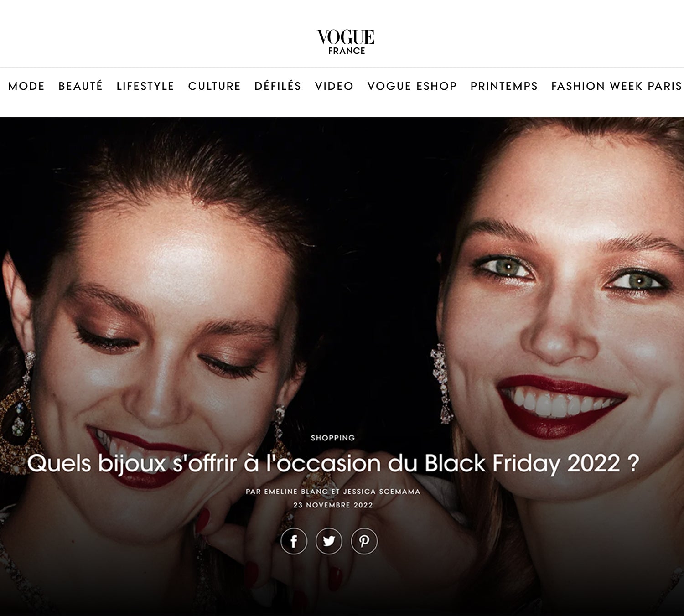This screenshot has height=616, width=684.
Task: Open the Mode menu section
Action: pyautogui.click(x=26, y=86)
